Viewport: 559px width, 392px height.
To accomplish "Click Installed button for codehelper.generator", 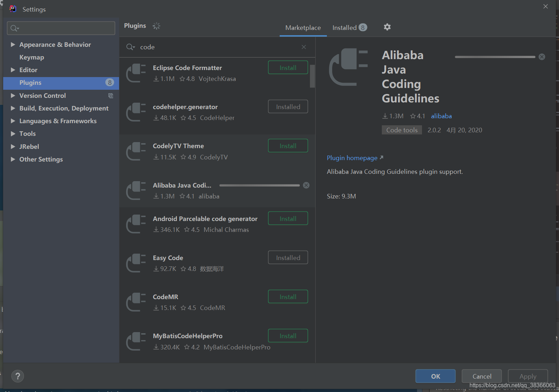I will pos(288,107).
